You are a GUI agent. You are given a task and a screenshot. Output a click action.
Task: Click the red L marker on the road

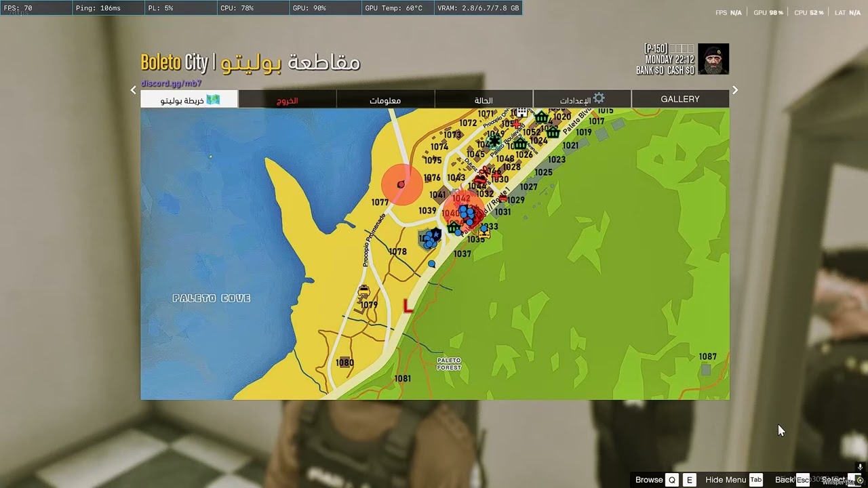click(408, 306)
